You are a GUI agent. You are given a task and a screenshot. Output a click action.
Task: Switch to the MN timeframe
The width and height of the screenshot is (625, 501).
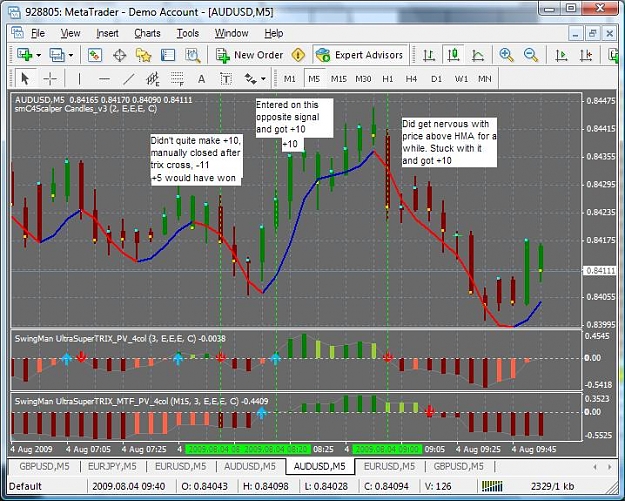pos(485,79)
